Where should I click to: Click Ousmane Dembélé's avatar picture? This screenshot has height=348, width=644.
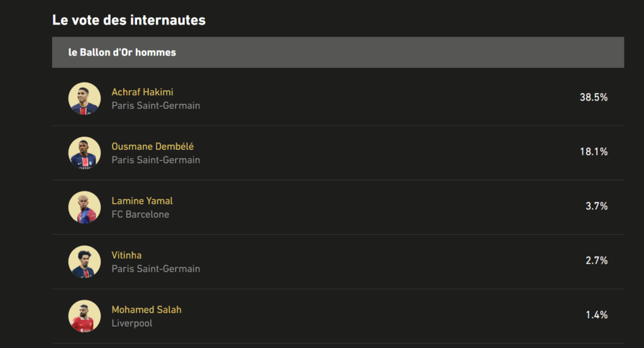(84, 153)
